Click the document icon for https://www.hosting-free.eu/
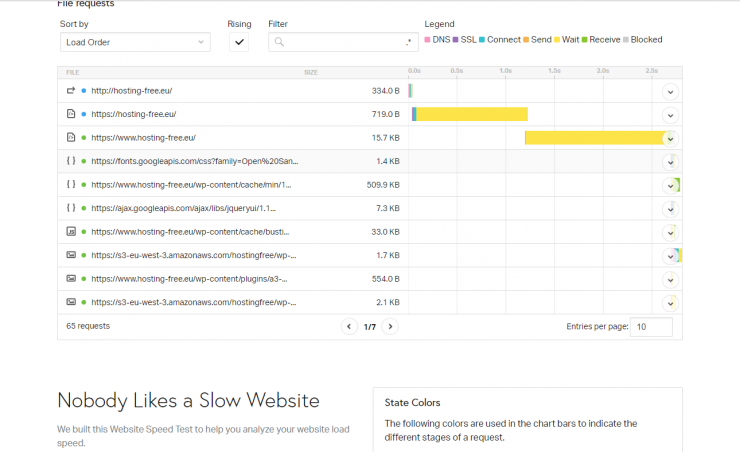The height and width of the screenshot is (452, 740). pyautogui.click(x=71, y=137)
